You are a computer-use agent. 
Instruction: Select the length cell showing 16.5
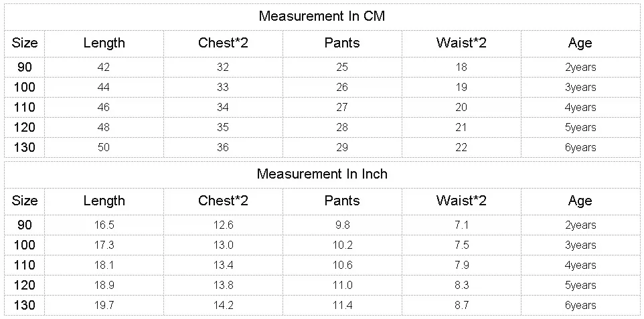pyautogui.click(x=104, y=225)
